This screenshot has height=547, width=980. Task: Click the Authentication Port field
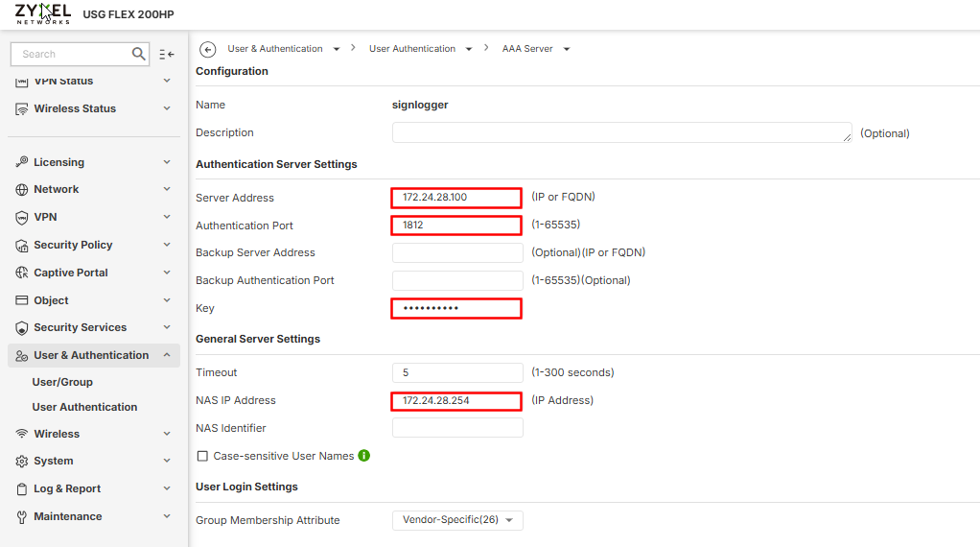tap(456, 226)
